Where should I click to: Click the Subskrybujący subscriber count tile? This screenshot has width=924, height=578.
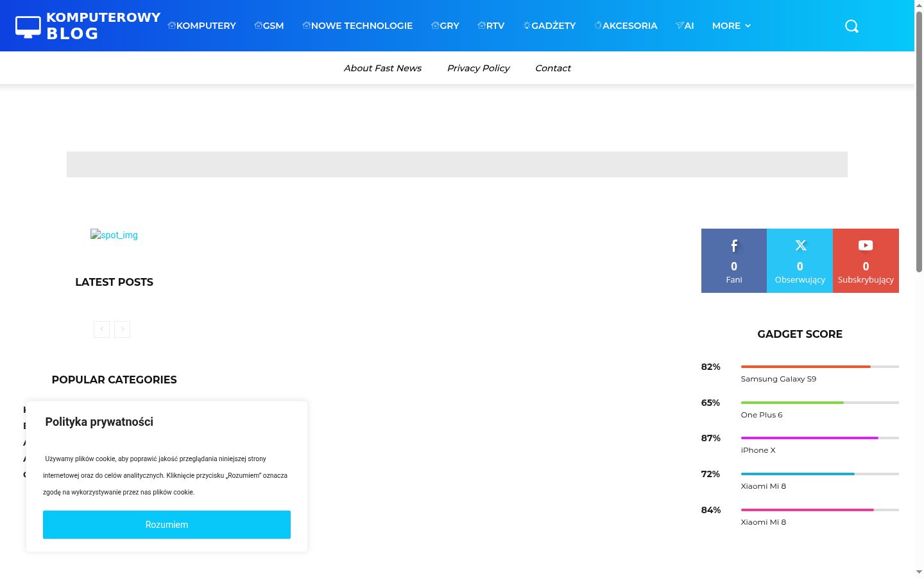[866, 261]
